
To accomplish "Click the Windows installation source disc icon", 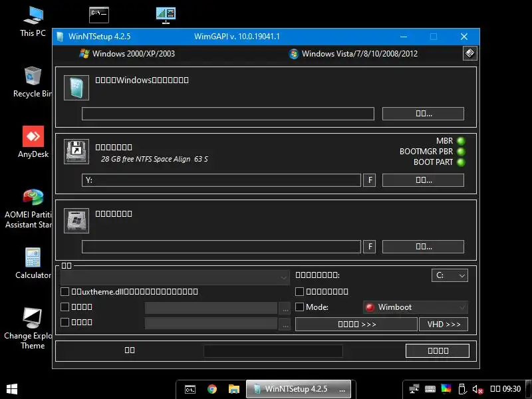I will 76,88.
